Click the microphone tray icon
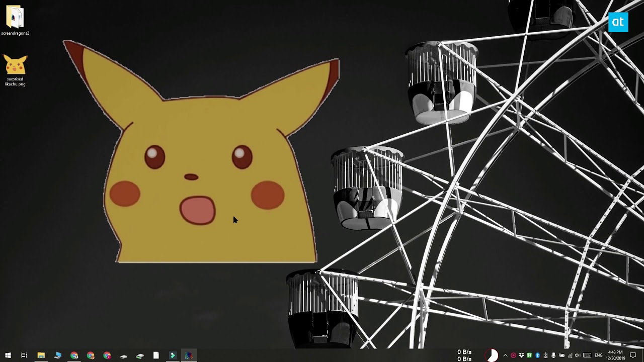Image resolution: width=644 pixels, height=362 pixels. [553, 355]
